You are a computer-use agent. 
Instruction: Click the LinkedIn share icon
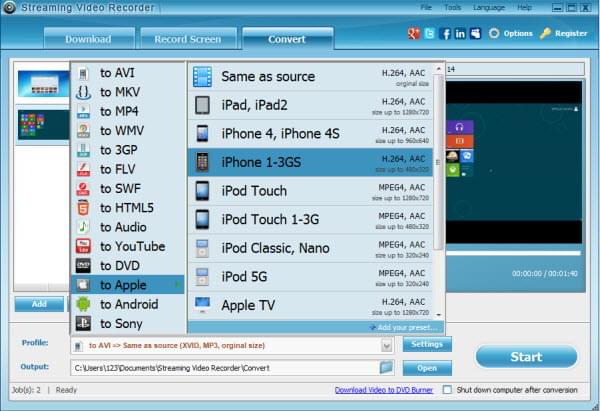point(460,34)
